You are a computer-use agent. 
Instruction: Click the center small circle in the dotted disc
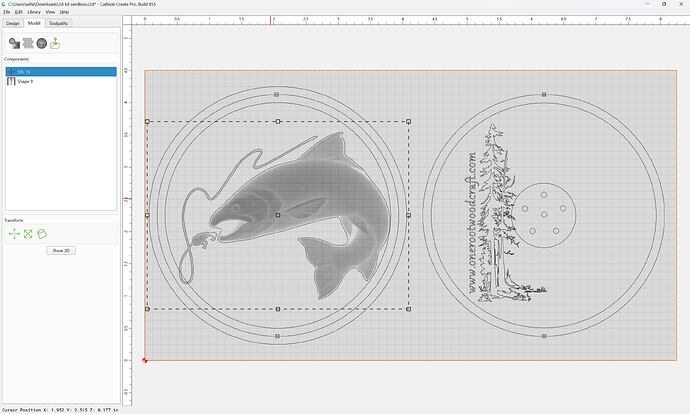coord(544,215)
